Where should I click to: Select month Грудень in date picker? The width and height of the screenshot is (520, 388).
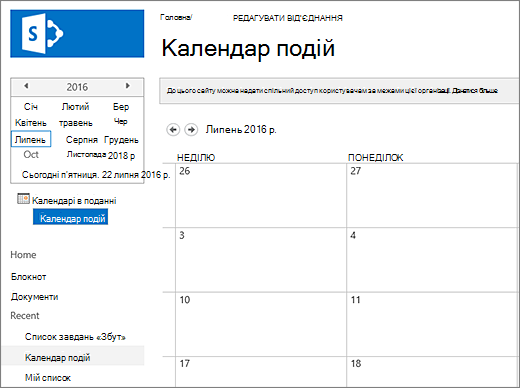(121, 140)
